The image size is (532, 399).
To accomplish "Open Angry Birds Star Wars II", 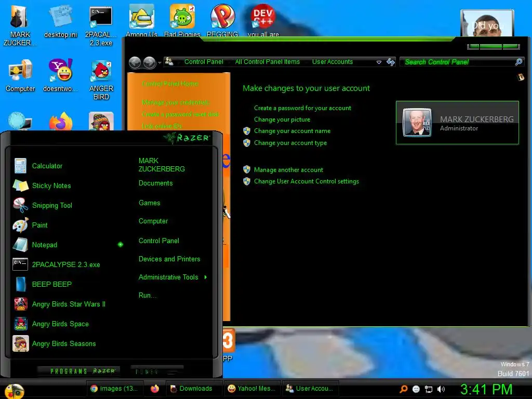I will 68,304.
